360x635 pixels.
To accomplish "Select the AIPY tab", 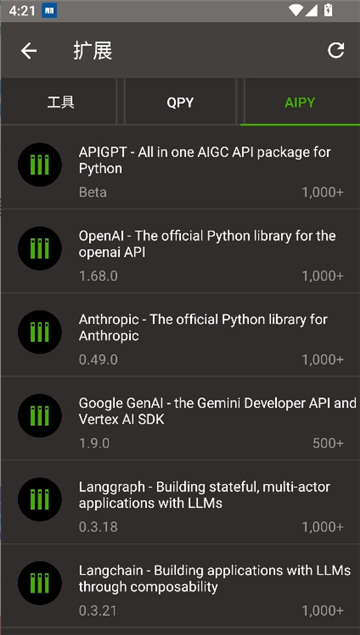I will pyautogui.click(x=300, y=102).
